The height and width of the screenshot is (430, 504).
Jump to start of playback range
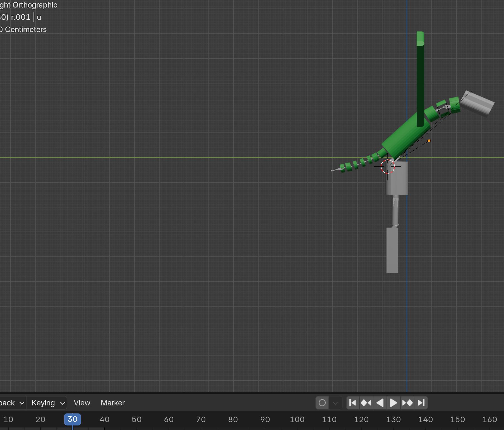352,403
